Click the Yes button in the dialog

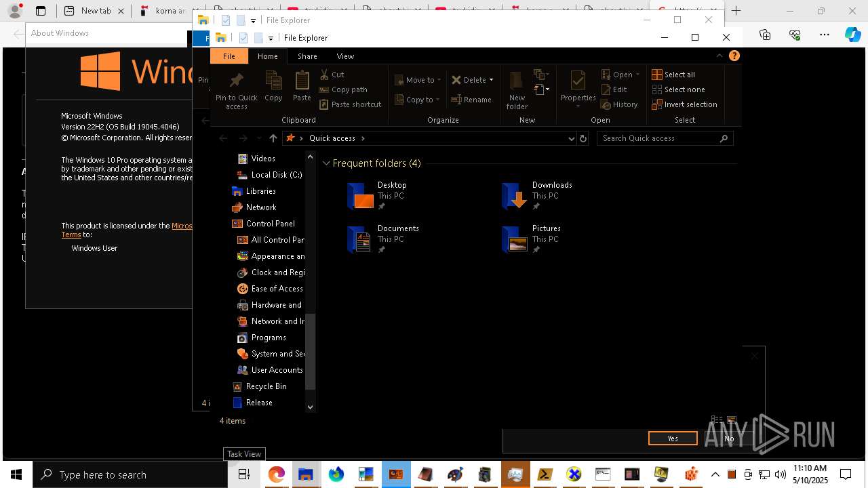coord(673,439)
